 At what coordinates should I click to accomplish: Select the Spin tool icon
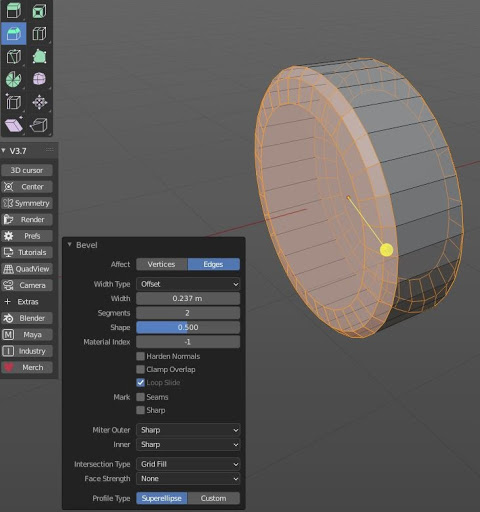(14, 79)
